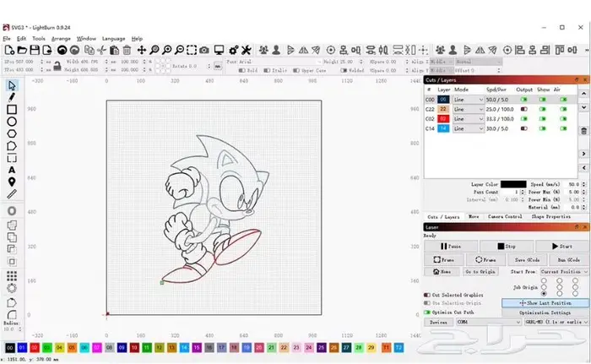This screenshot has height=364, width=591.
Task: Choose the Draw Lines pen tool
Action: (12, 97)
